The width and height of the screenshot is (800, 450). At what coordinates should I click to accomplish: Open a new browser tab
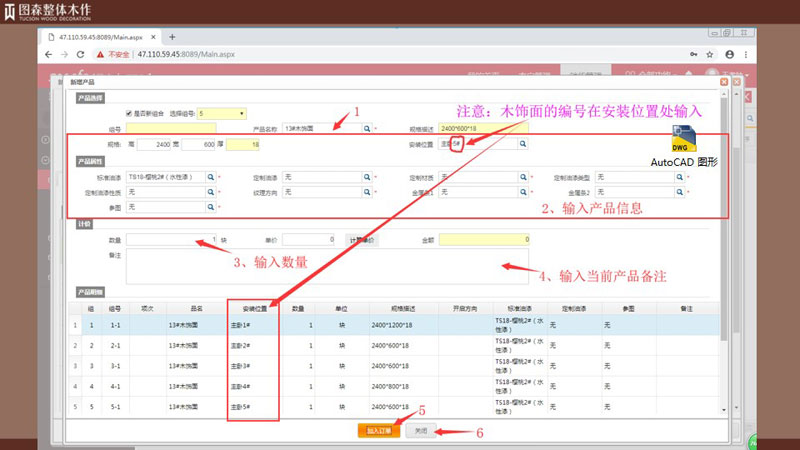point(172,36)
